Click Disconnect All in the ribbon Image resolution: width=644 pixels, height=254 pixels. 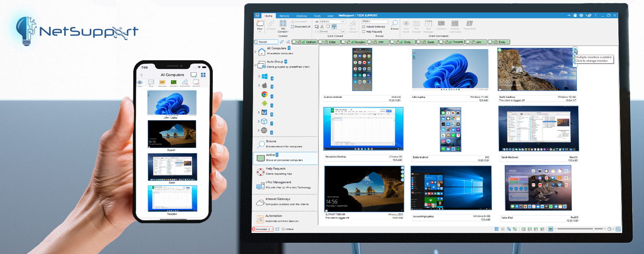click(300, 26)
